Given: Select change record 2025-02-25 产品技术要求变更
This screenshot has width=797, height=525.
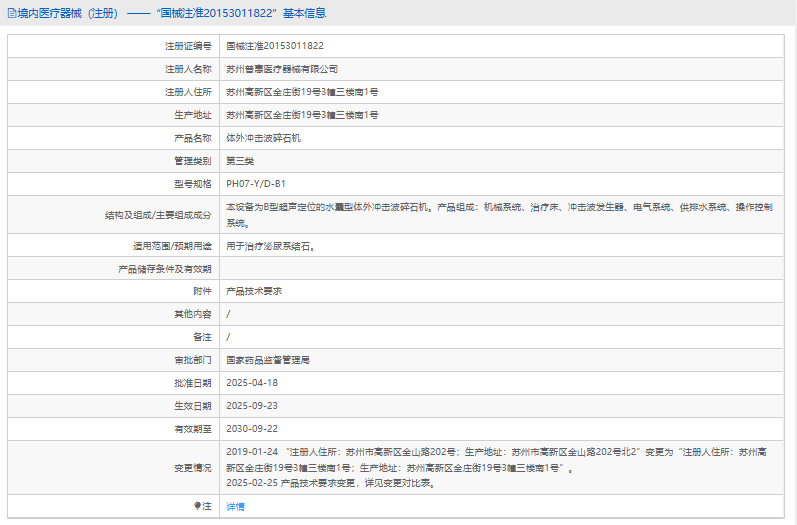Looking at the screenshot, I should click(x=331, y=483).
